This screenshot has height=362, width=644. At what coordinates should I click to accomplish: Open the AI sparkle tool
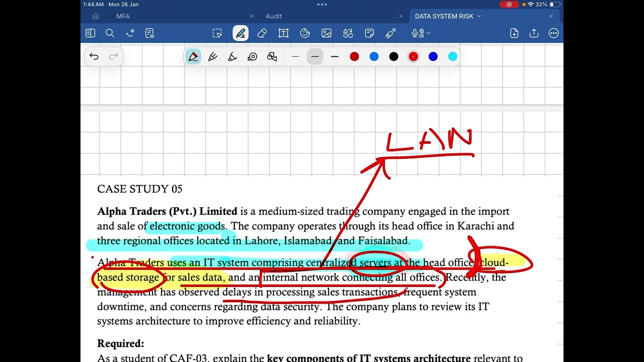pos(130,33)
